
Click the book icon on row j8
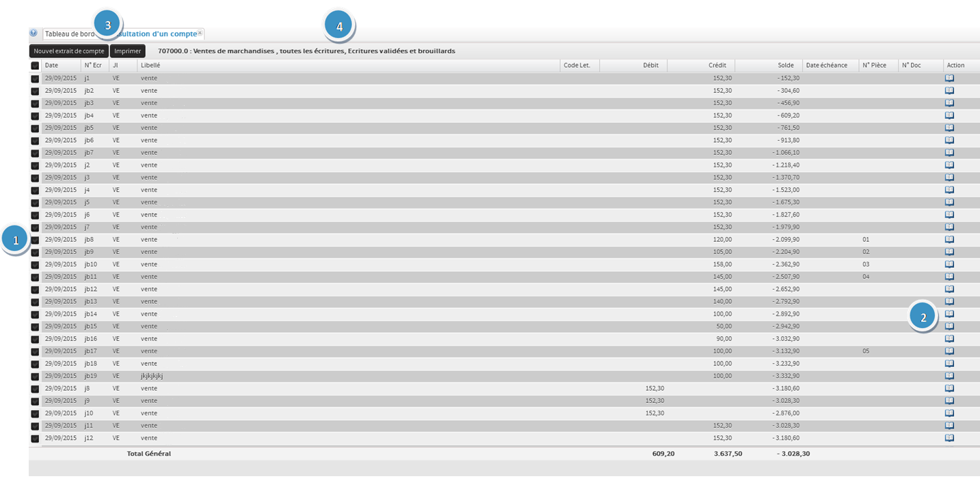pyautogui.click(x=949, y=388)
